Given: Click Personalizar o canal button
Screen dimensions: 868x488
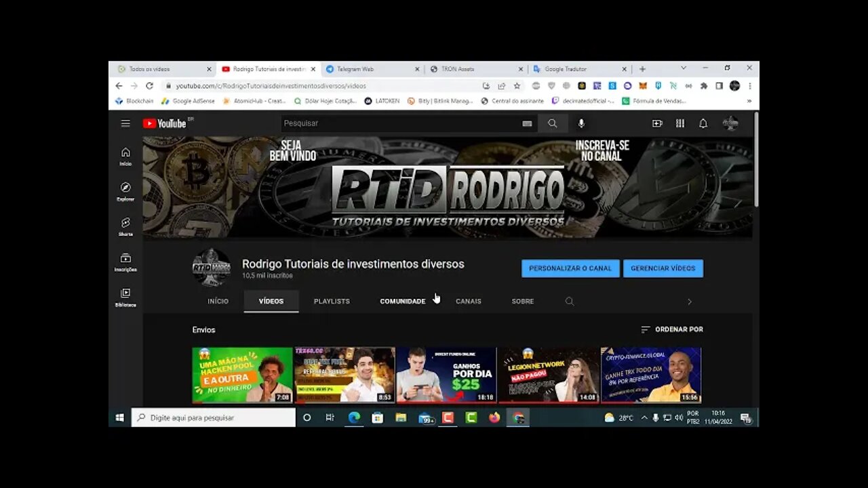Looking at the screenshot, I should [570, 268].
